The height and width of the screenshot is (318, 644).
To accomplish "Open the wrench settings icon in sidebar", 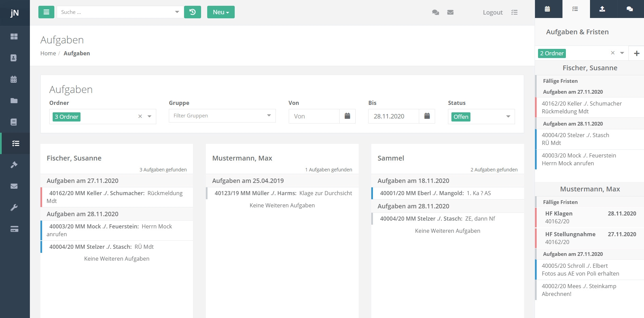I will click(14, 208).
